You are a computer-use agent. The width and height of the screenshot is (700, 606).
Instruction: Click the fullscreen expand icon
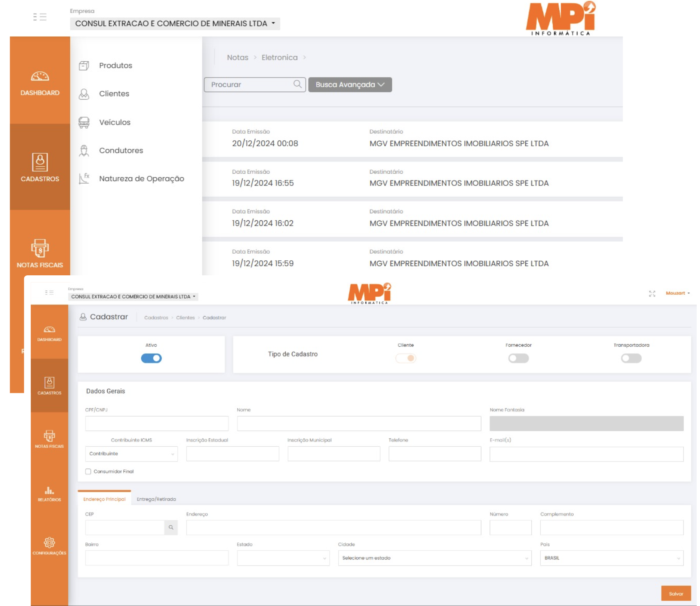point(652,294)
